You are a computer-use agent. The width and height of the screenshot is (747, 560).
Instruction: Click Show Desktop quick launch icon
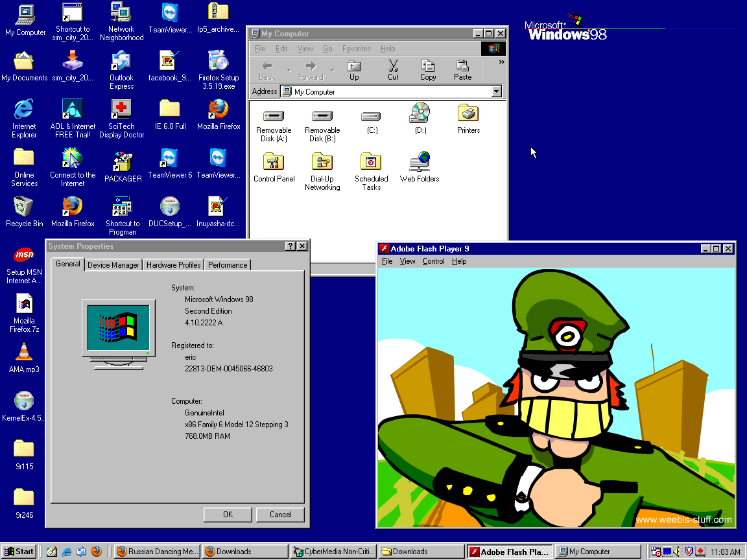pos(51,552)
